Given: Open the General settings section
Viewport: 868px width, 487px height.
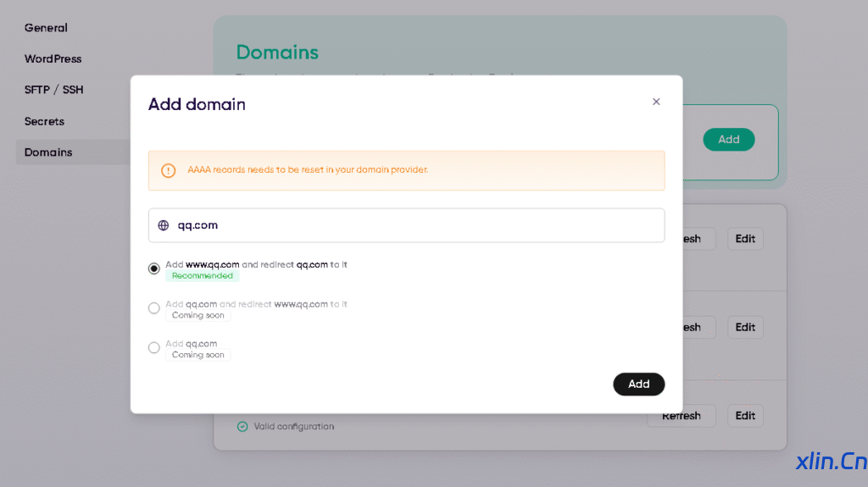Looking at the screenshot, I should [x=46, y=28].
